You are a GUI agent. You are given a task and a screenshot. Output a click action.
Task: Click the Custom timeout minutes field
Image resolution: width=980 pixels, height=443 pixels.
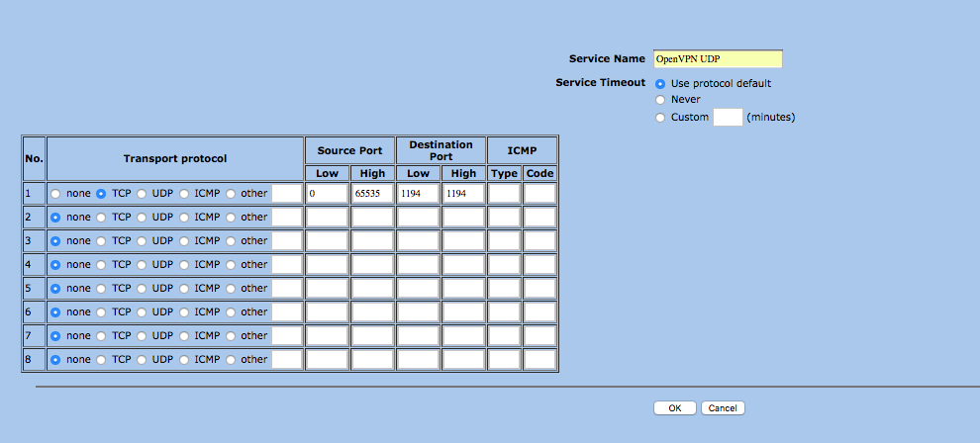click(728, 117)
